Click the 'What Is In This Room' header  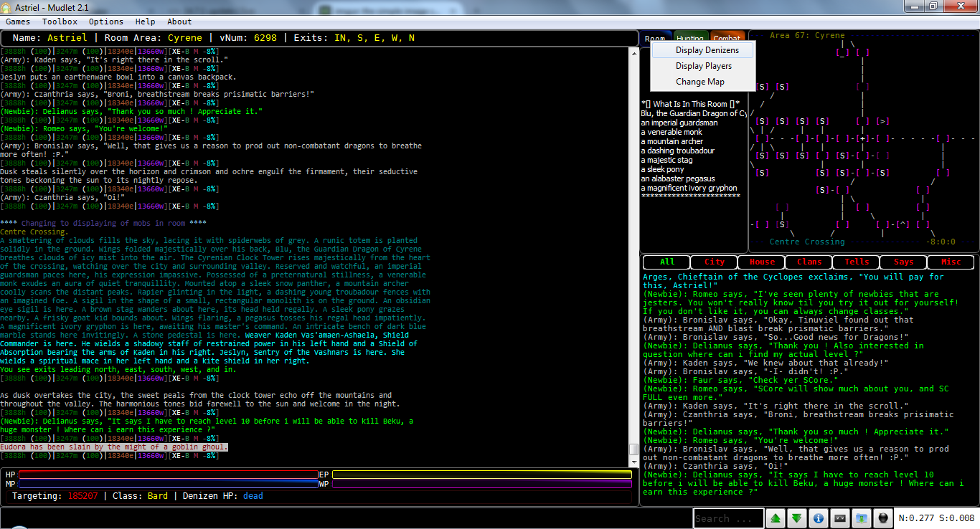click(690, 104)
